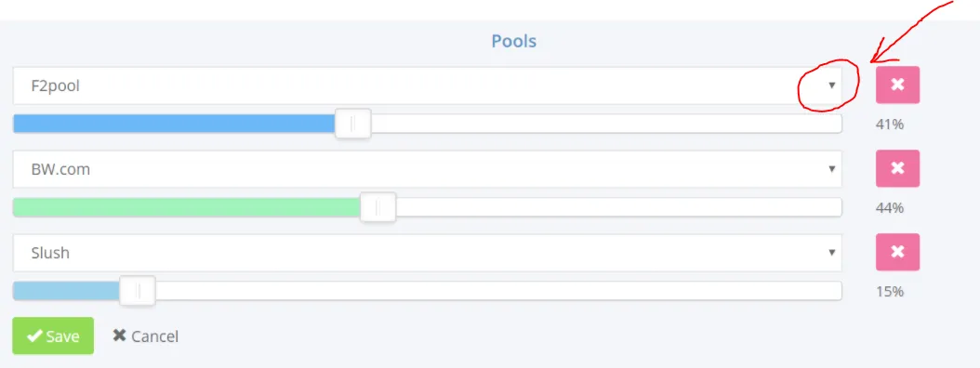Open the F2pool dropdown arrow
This screenshot has width=980, height=368.
(x=832, y=85)
